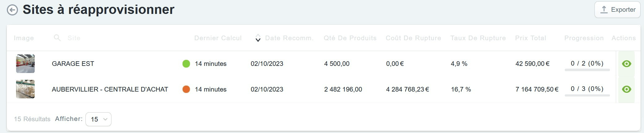Click the sort arrows icon by Date Recomm.
Viewport: 644px width, 133px height.
coord(258,38)
